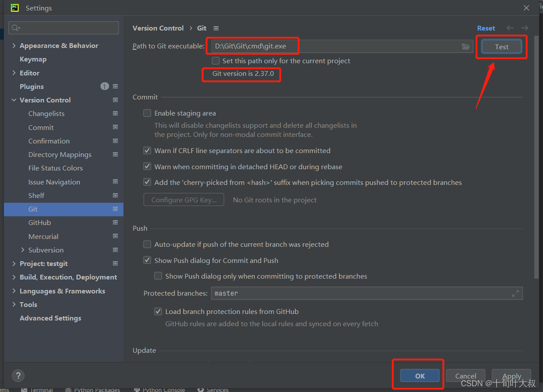This screenshot has height=392, width=543.
Task: Click the project icon on Issue Navigation row
Action: [115, 182]
